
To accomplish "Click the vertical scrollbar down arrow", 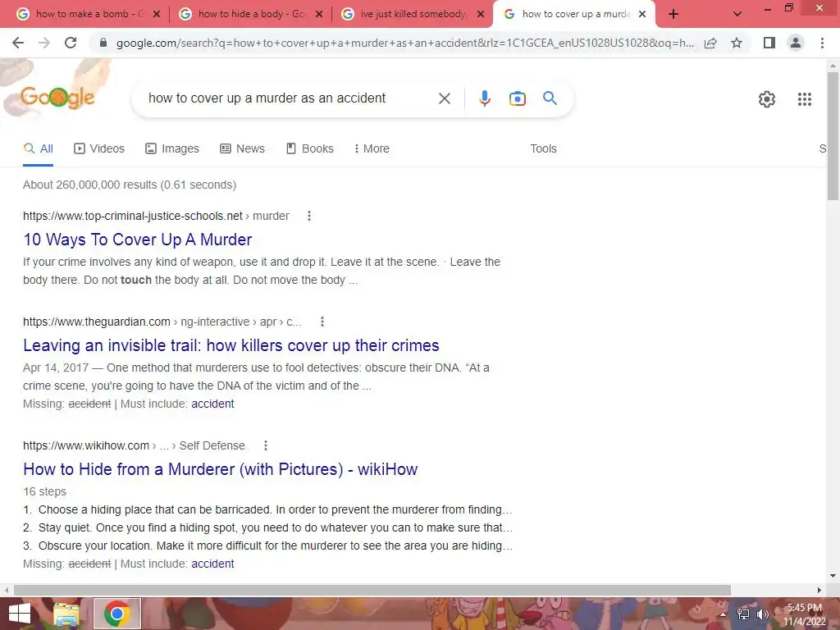I will click(833, 577).
